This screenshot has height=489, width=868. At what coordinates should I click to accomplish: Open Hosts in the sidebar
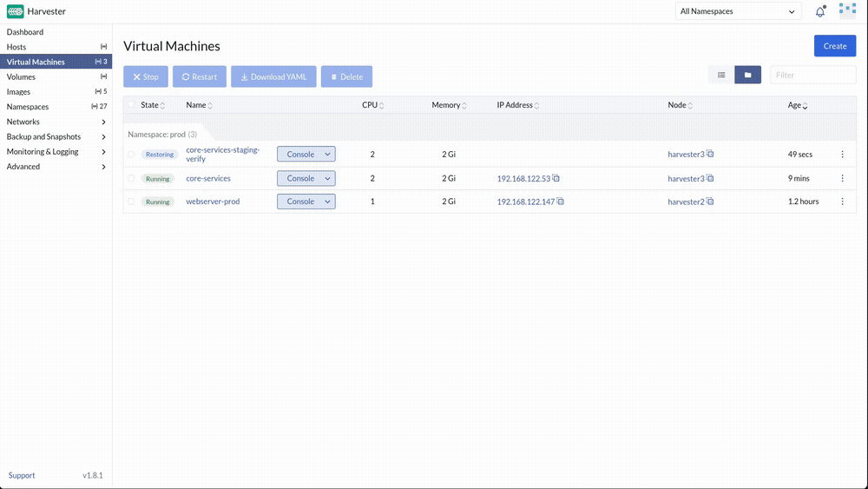tap(56, 47)
